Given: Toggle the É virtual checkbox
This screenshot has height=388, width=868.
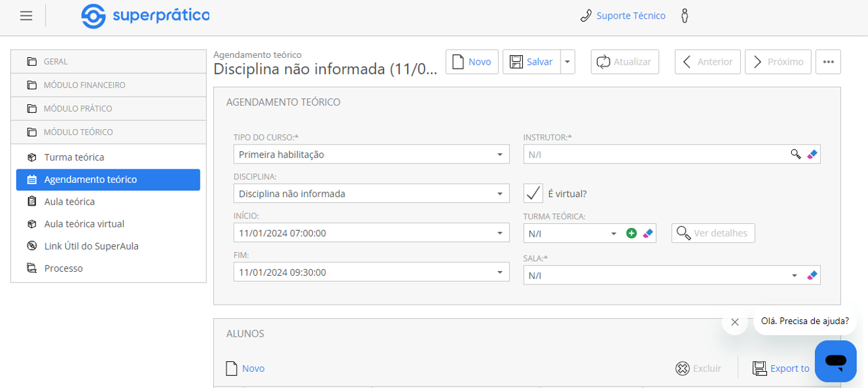Looking at the screenshot, I should [534, 194].
